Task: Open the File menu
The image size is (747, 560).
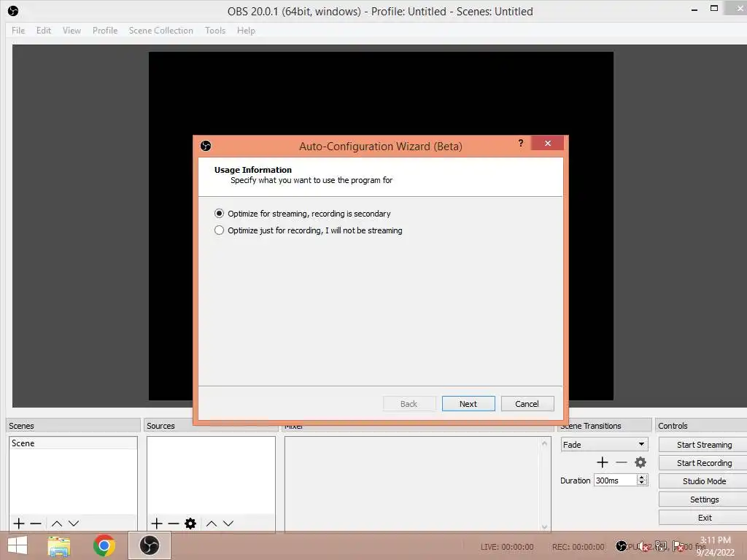Action: pyautogui.click(x=18, y=31)
